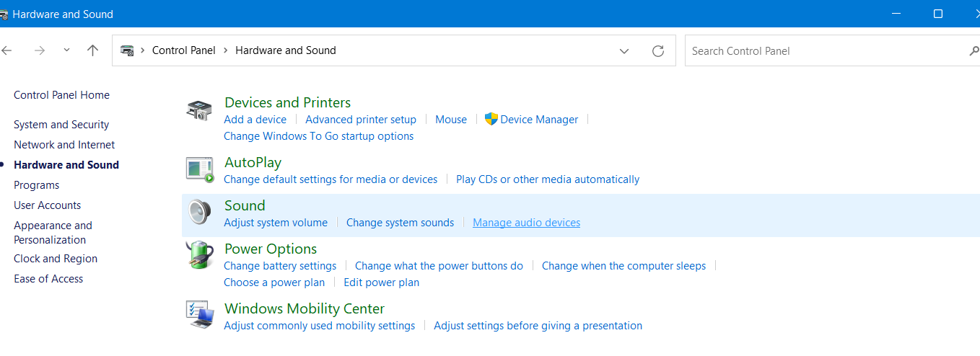Click the Devices and Printers icon
980x356 pixels.
pyautogui.click(x=200, y=111)
